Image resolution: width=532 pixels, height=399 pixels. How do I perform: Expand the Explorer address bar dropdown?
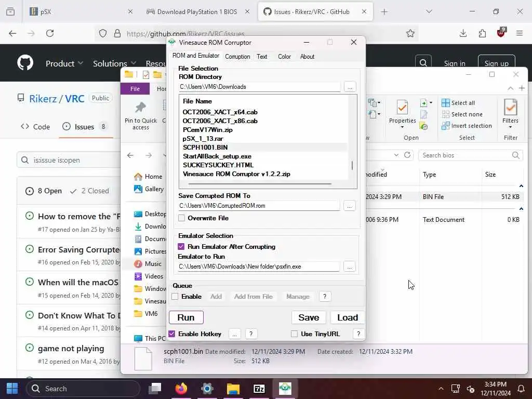point(396,155)
